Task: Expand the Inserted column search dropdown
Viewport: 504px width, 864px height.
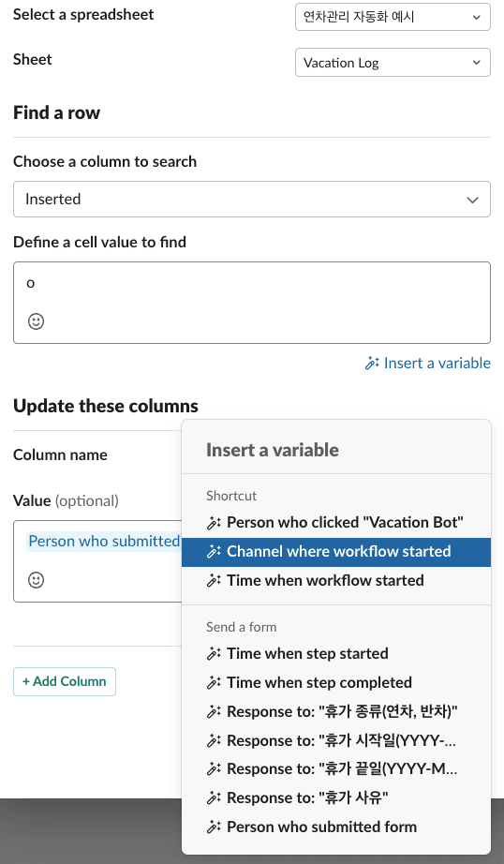Action: click(x=252, y=199)
